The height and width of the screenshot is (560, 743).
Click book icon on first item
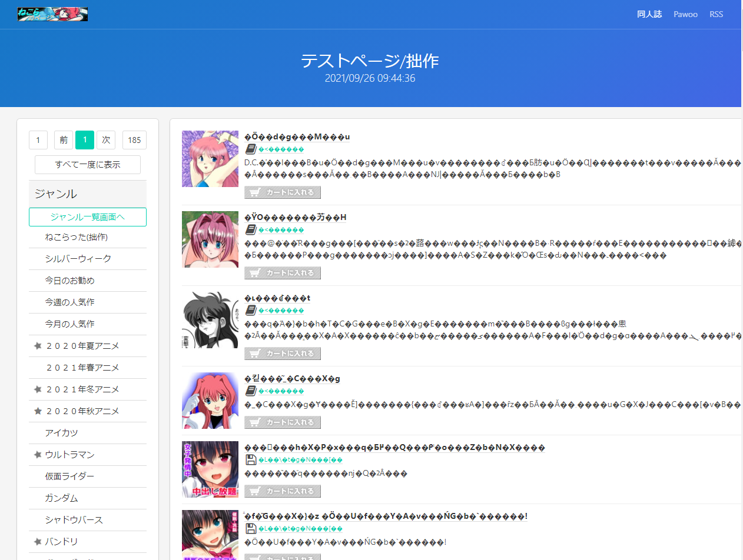click(250, 149)
